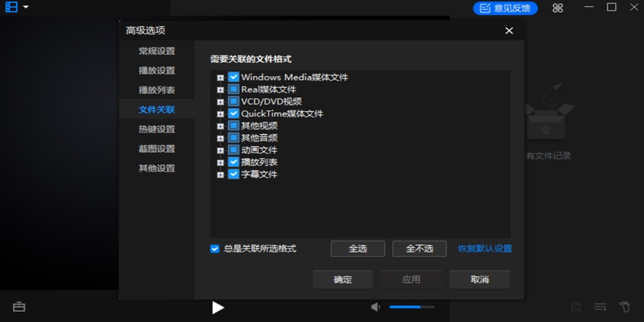This screenshot has height=322, width=644.
Task: Click the 全选 select-all button
Action: coord(357,248)
